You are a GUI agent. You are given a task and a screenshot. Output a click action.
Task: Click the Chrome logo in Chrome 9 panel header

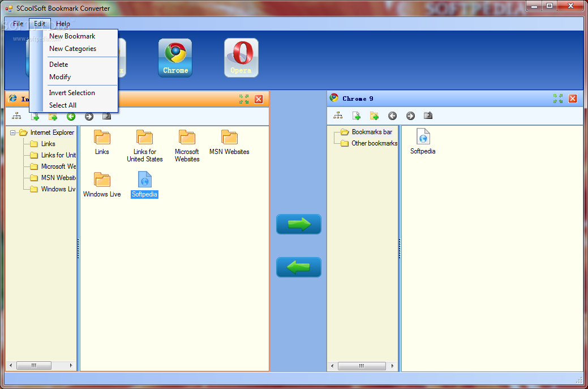point(334,98)
